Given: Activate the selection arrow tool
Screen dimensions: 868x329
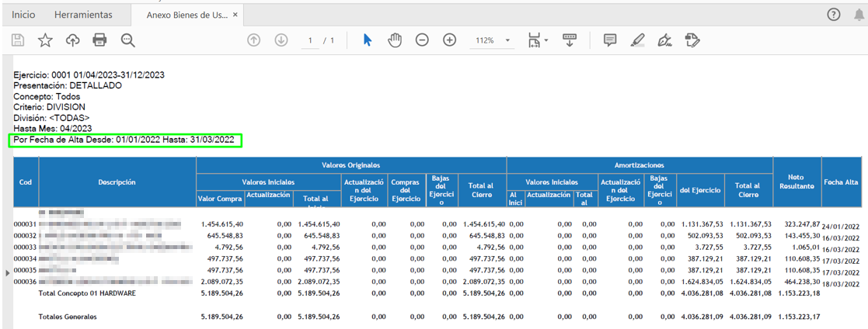Looking at the screenshot, I should (x=368, y=40).
